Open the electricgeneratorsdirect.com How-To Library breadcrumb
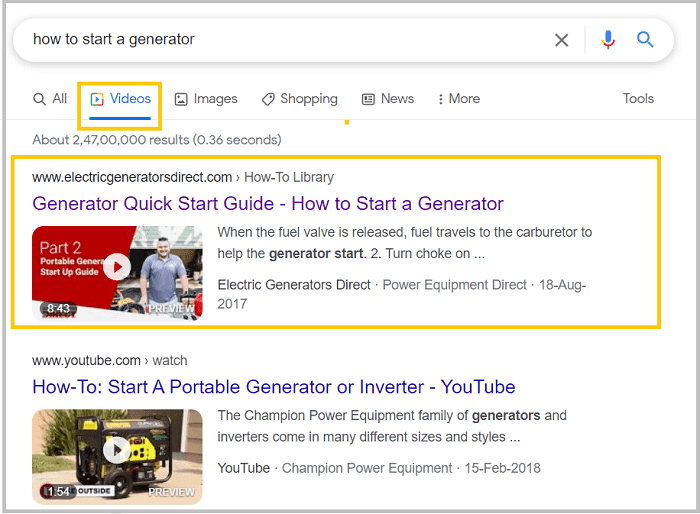 coord(183,177)
